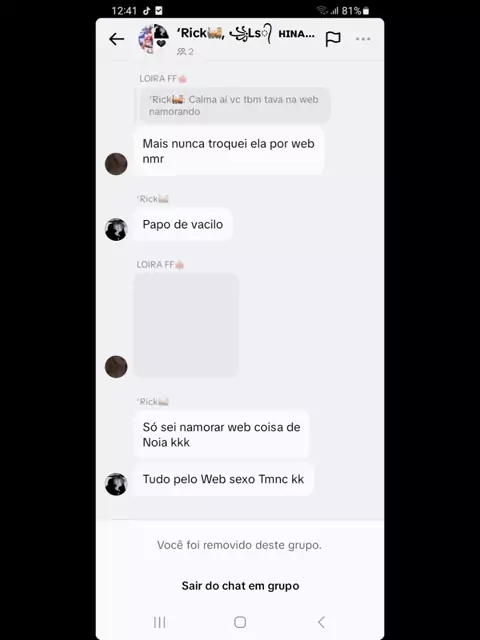
Task: Tap Rick's avatar beside "Tudo pelo Web sexo"
Action: (116, 484)
